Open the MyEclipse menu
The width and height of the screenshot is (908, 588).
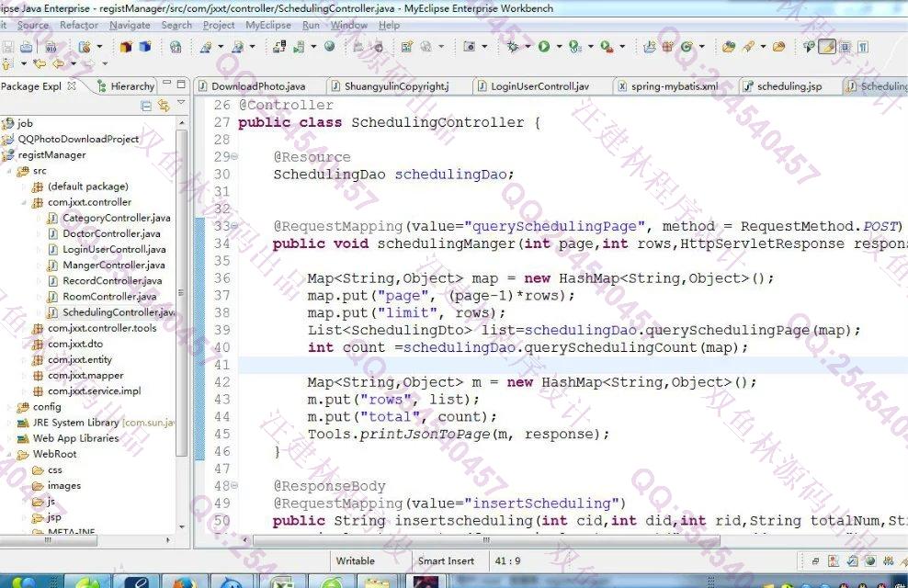tap(268, 25)
